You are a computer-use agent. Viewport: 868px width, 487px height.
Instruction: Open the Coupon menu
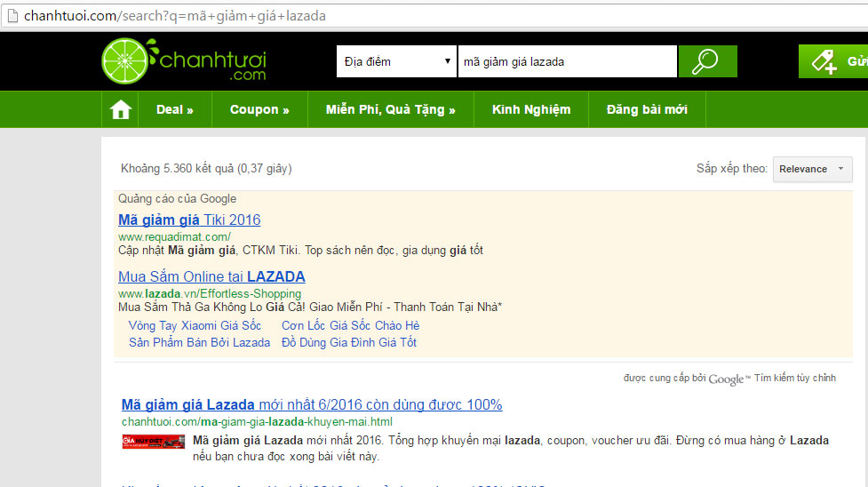pos(259,109)
